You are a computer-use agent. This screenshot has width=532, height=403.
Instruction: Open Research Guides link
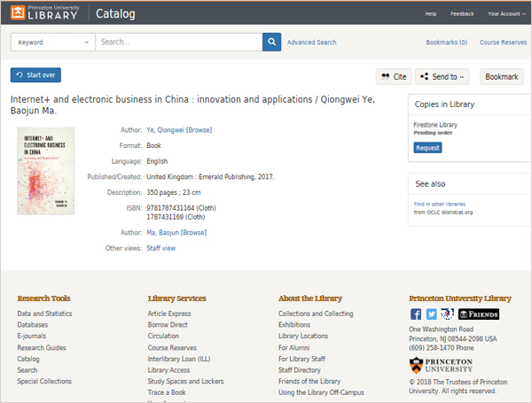42,348
